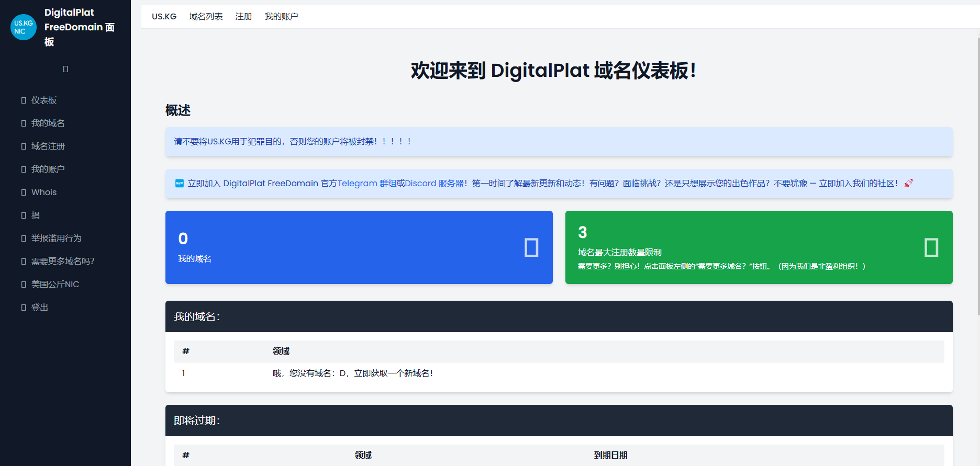
Task: Click the green 域名最大注册数量限制 card
Action: [x=759, y=247]
